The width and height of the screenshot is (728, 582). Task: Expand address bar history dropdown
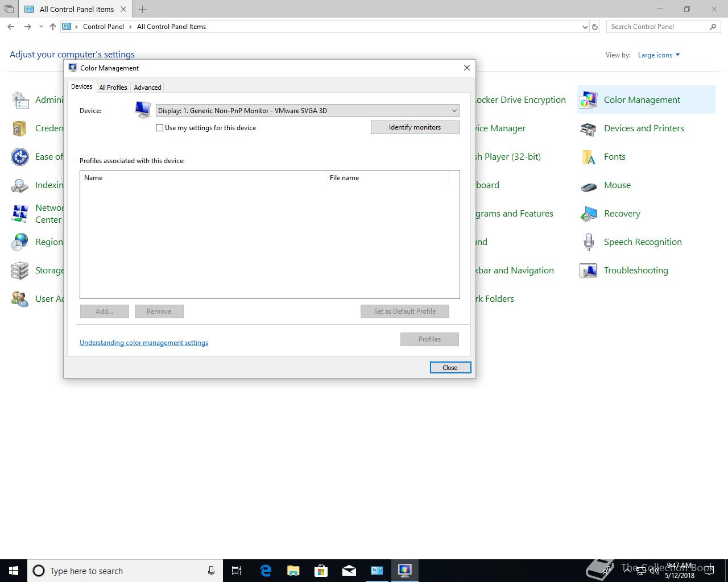pyautogui.click(x=585, y=27)
